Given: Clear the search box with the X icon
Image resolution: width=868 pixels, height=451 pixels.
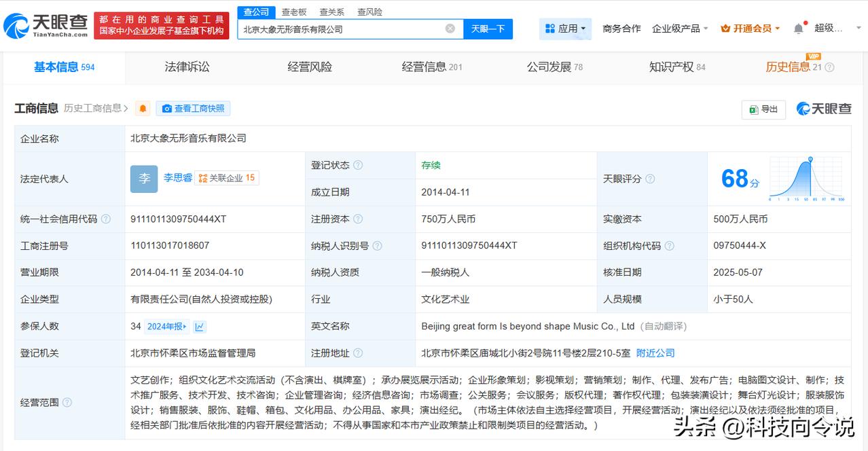Looking at the screenshot, I should point(450,29).
